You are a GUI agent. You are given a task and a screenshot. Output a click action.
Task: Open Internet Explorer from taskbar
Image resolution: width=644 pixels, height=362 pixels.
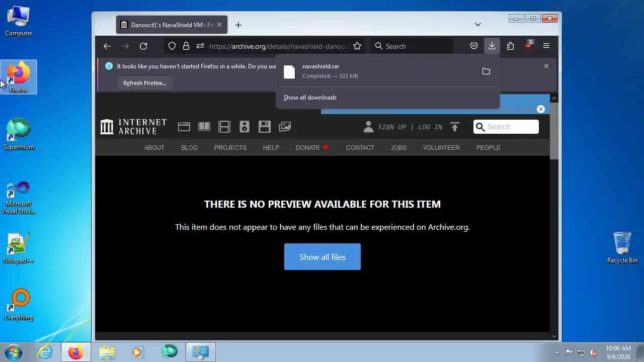point(45,352)
